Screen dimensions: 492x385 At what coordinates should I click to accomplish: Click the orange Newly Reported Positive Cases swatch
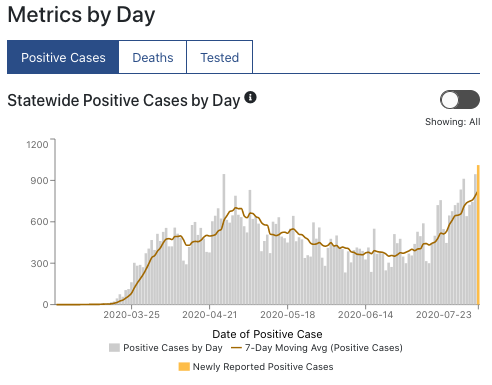click(x=184, y=367)
